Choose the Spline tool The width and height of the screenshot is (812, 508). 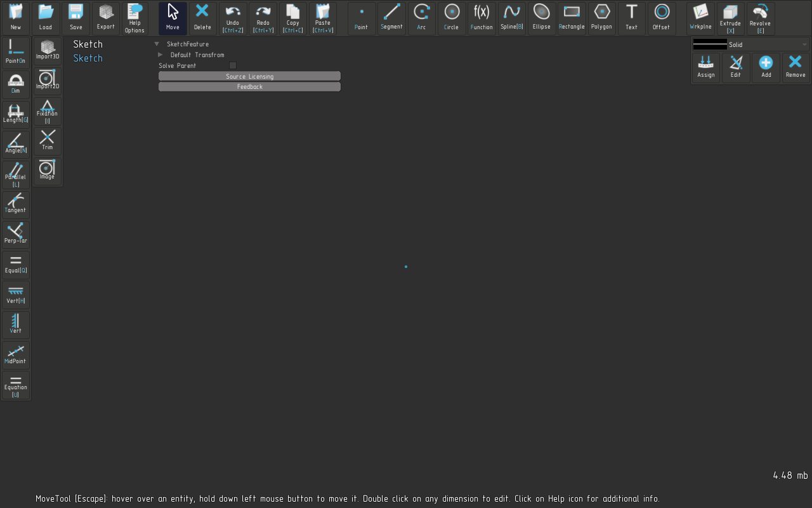(x=511, y=18)
